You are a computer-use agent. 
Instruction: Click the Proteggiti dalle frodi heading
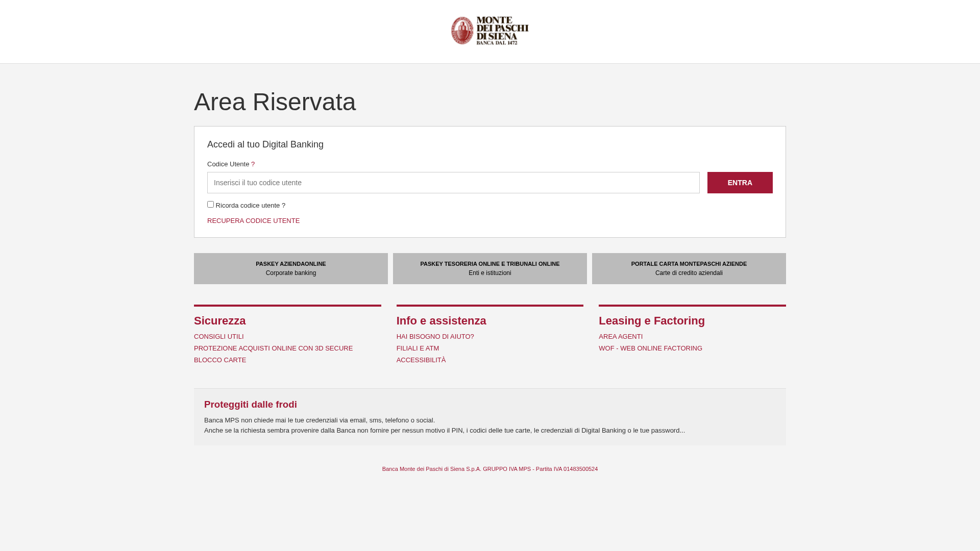[251, 405]
